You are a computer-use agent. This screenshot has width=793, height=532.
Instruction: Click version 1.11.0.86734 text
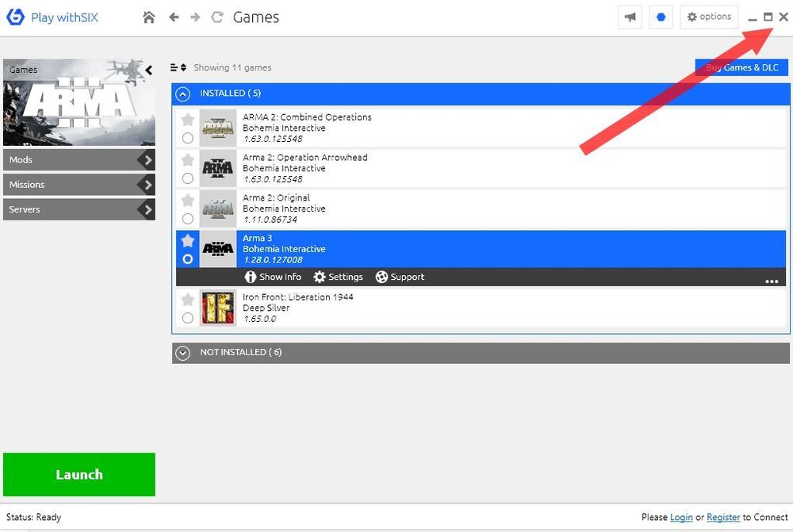point(270,220)
